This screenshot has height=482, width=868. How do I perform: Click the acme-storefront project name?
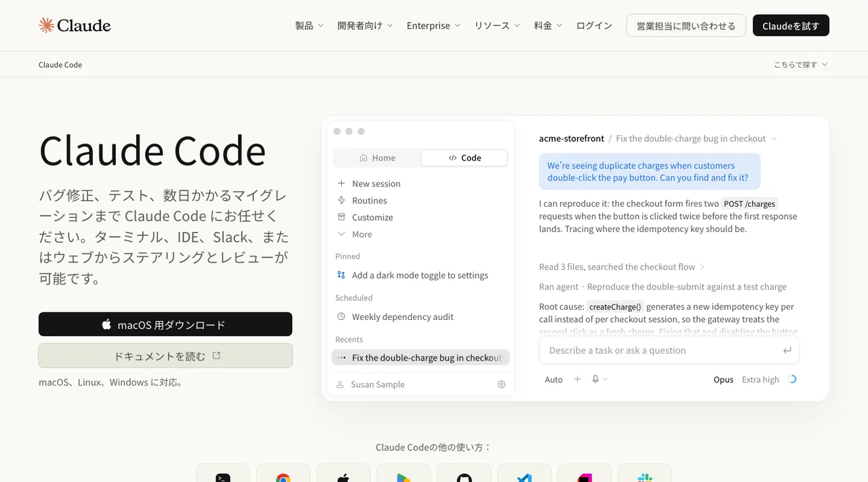pyautogui.click(x=572, y=138)
